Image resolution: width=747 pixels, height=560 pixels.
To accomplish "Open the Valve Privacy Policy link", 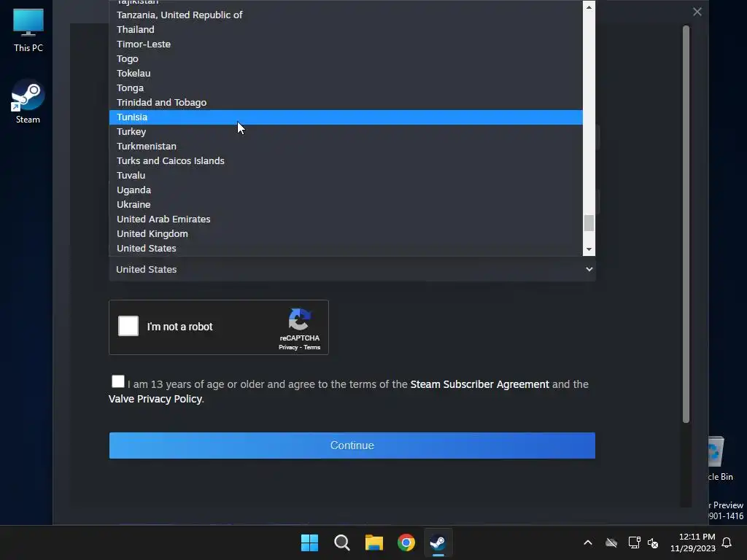I will click(155, 399).
